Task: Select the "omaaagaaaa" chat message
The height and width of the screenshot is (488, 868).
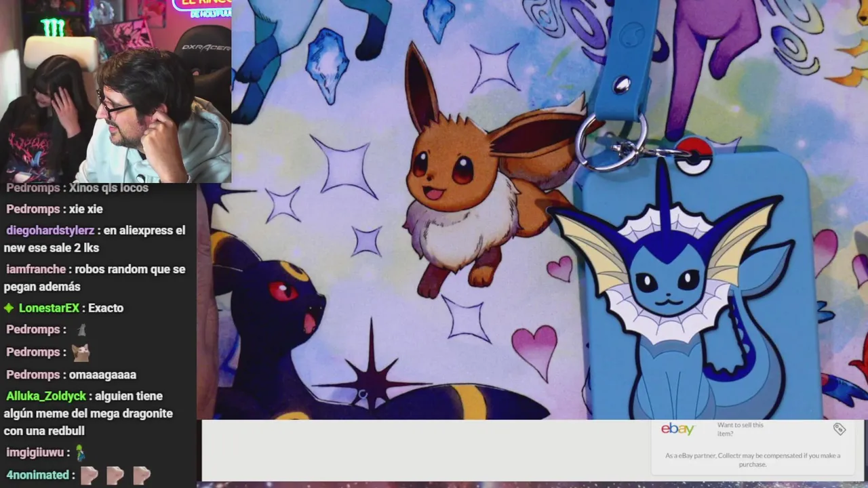Action: 102,375
